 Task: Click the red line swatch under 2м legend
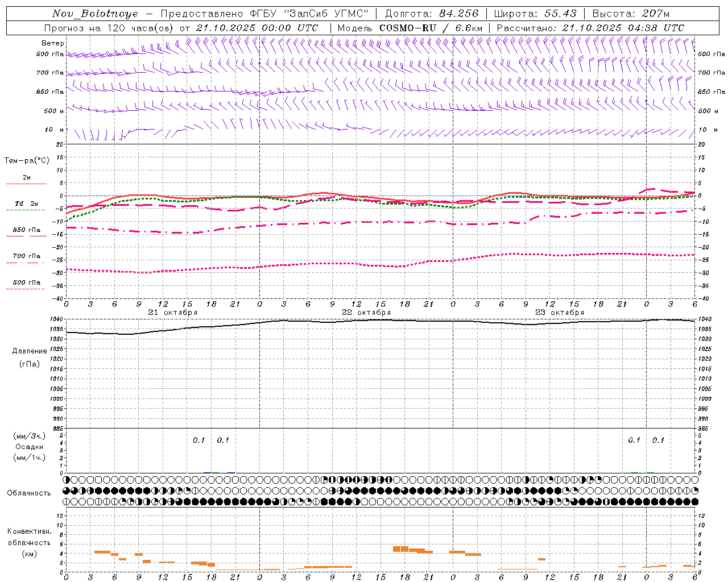coord(26,184)
